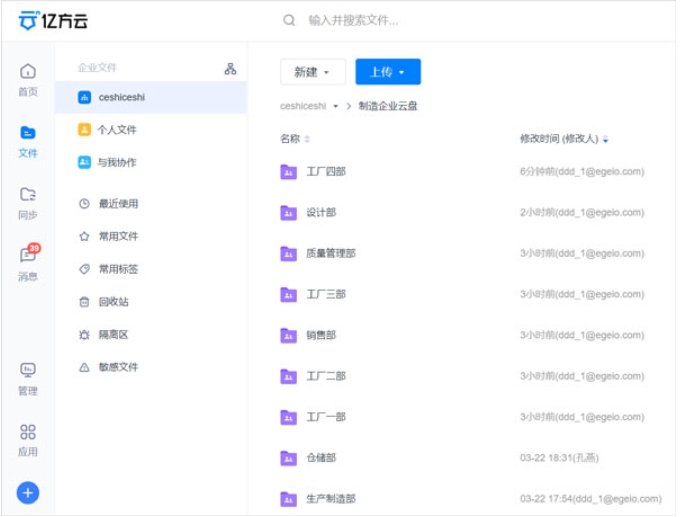Open 常用标签 list
The width and height of the screenshot is (685, 517).
[x=118, y=269]
